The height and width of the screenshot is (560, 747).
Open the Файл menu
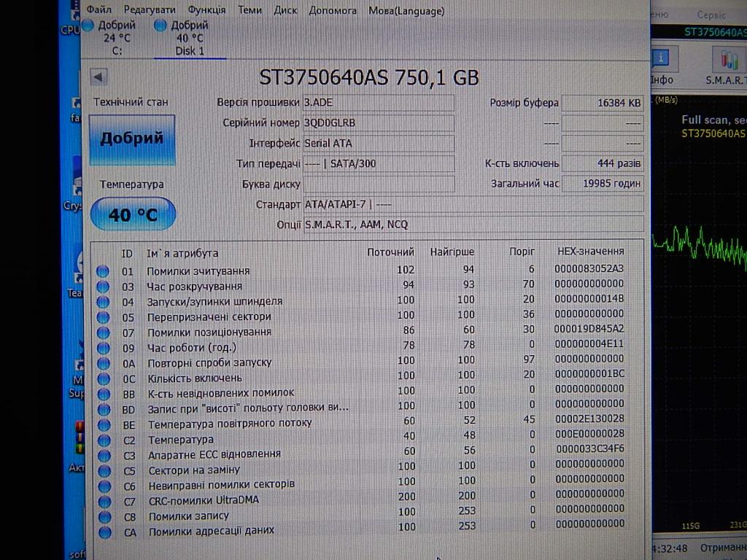[99, 9]
